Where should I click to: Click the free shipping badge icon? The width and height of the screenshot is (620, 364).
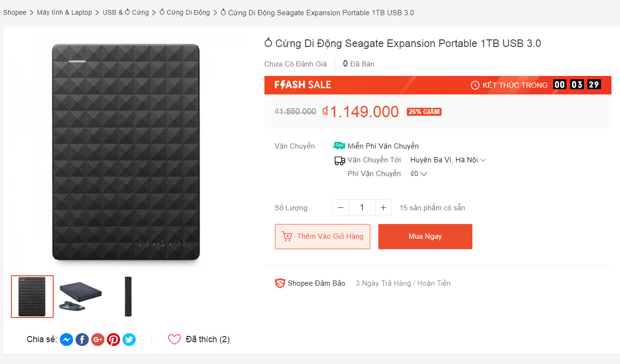point(339,146)
